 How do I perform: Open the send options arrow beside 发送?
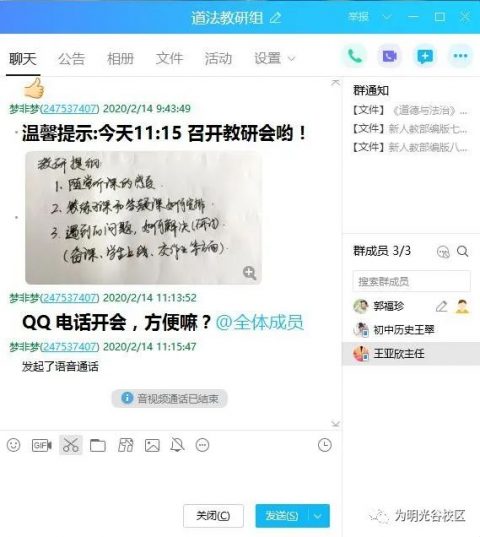click(x=318, y=515)
